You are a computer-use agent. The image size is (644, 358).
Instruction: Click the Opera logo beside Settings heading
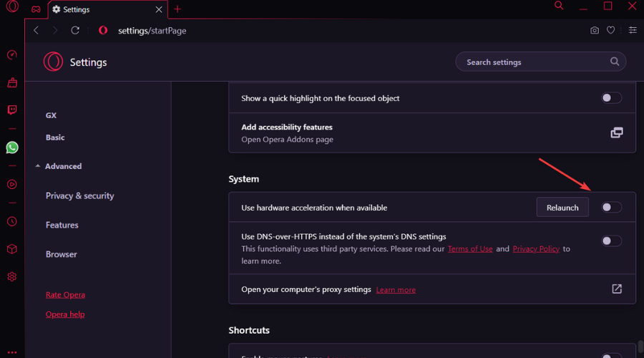coord(53,62)
